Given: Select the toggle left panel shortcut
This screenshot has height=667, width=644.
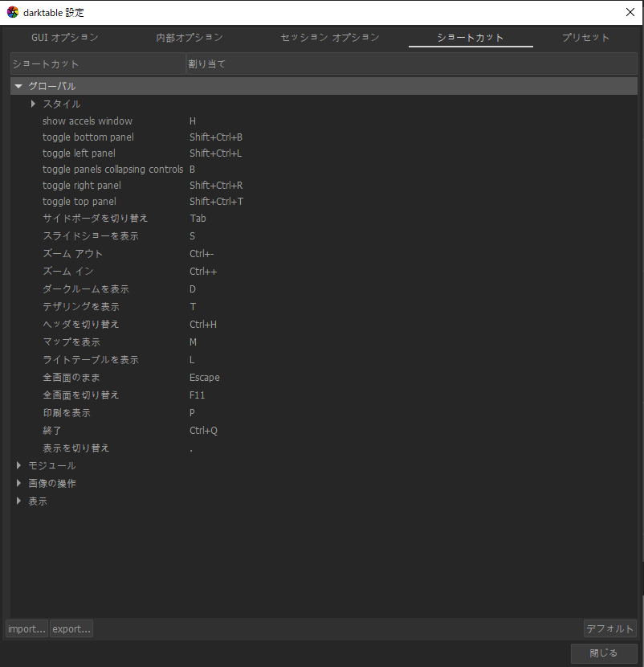Looking at the screenshot, I should (324, 153).
